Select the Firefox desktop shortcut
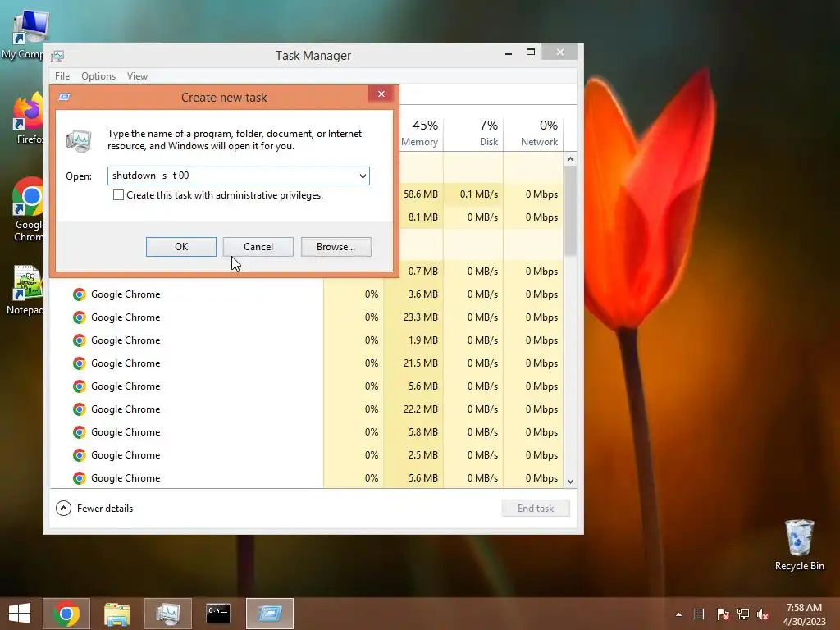Image resolution: width=840 pixels, height=630 pixels. pos(28,118)
